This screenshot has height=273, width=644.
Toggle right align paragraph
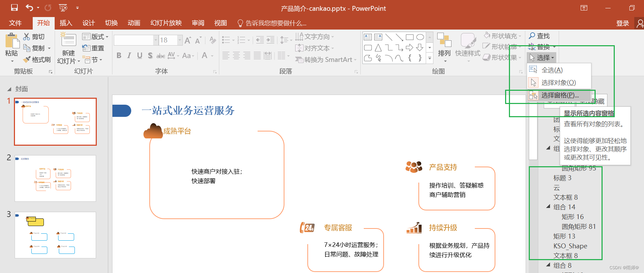247,55
